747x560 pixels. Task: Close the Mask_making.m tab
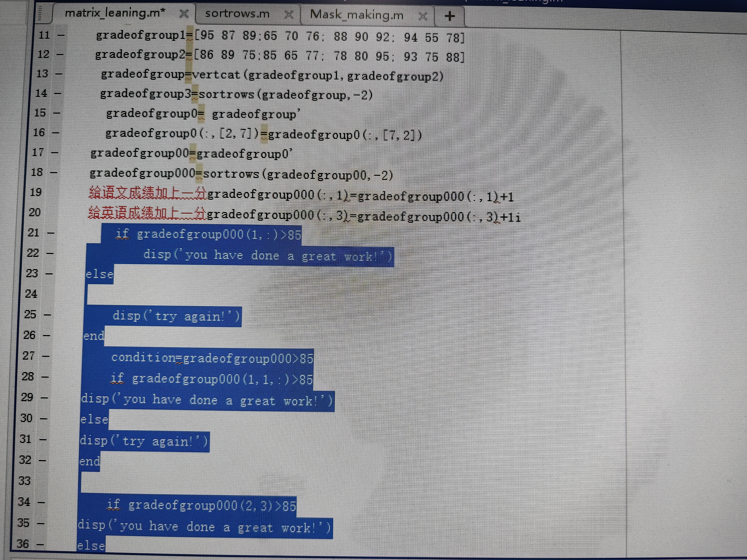coord(423,15)
